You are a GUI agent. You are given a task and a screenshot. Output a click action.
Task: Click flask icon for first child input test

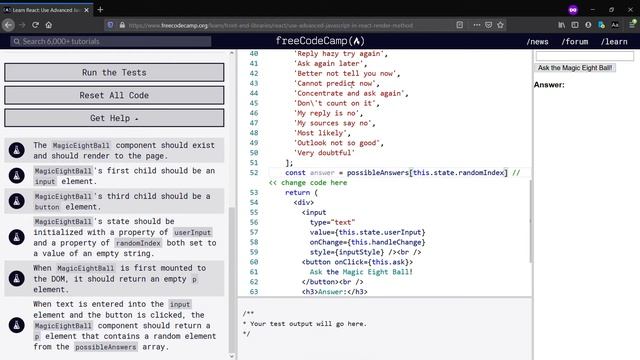(17, 176)
